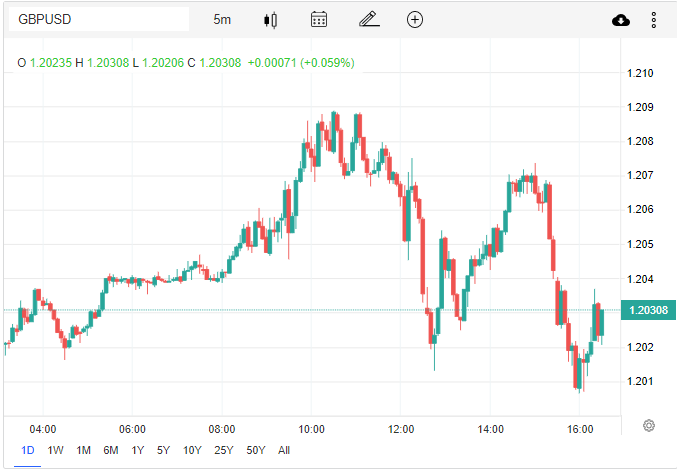Select the pencil drawing tools icon

368,20
